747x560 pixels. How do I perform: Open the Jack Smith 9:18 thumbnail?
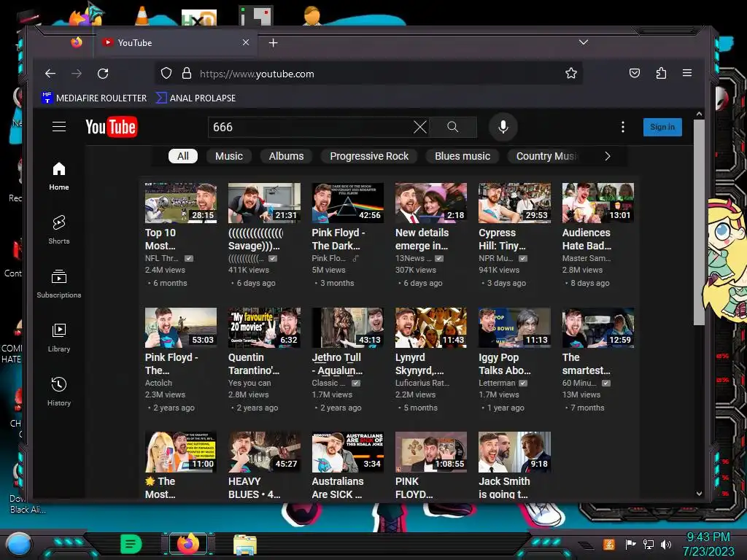[x=514, y=452]
